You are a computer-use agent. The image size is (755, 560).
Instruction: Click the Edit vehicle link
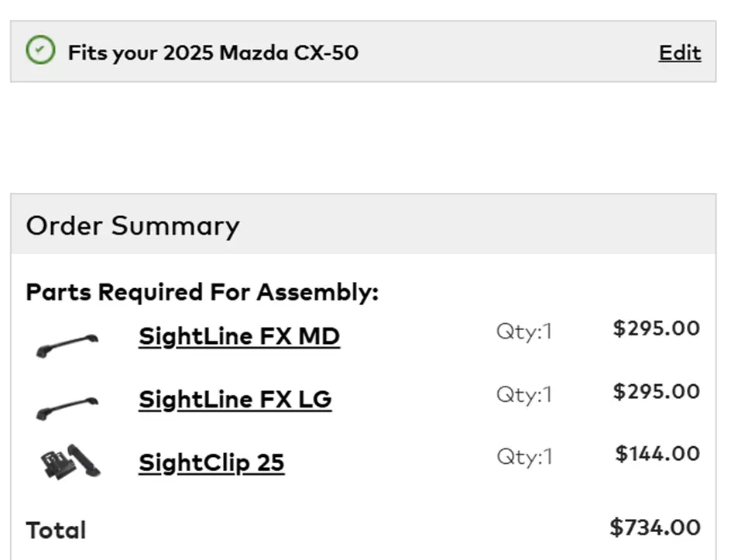click(680, 53)
